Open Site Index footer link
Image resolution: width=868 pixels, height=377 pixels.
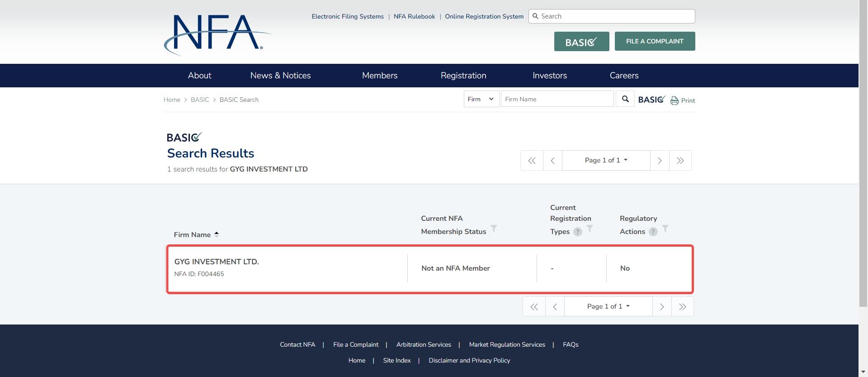coord(397,361)
